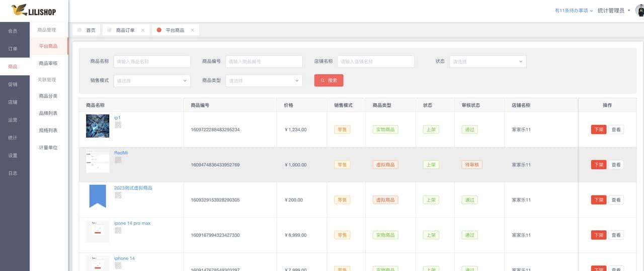Image resolution: width=644 pixels, height=271 pixels.
Task: Click 下架 for ipone 14 pro max
Action: pyautogui.click(x=599, y=235)
